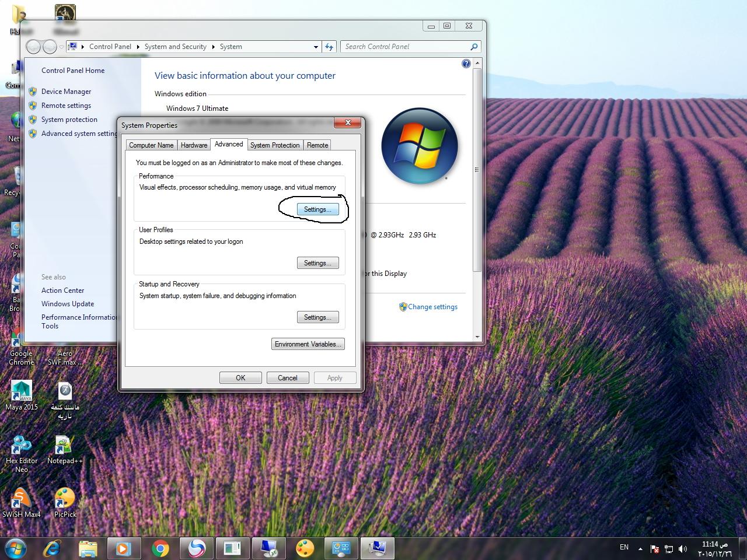747x560 pixels.
Task: Open User Profiles Settings button
Action: click(317, 263)
